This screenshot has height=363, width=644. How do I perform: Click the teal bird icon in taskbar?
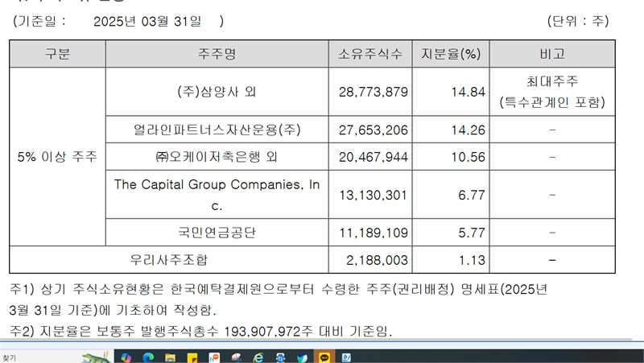[x=302, y=357]
